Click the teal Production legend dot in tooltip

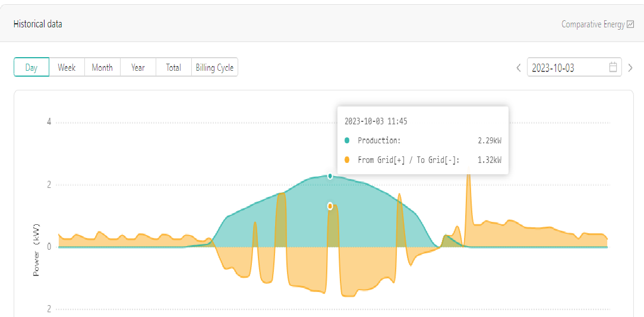point(346,140)
